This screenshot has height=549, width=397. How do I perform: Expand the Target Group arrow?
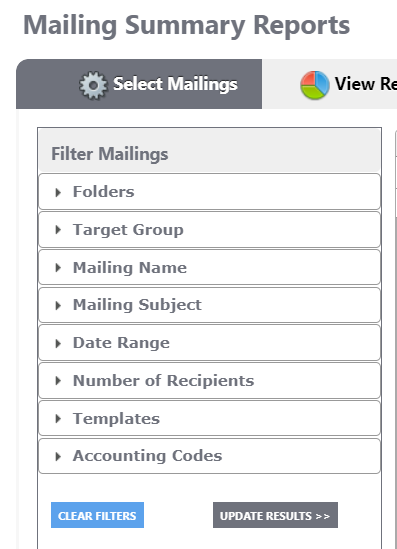[x=58, y=230]
